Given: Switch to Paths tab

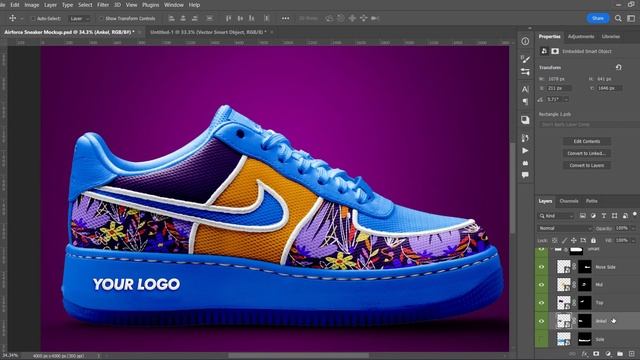Looking at the screenshot, I should (591, 201).
